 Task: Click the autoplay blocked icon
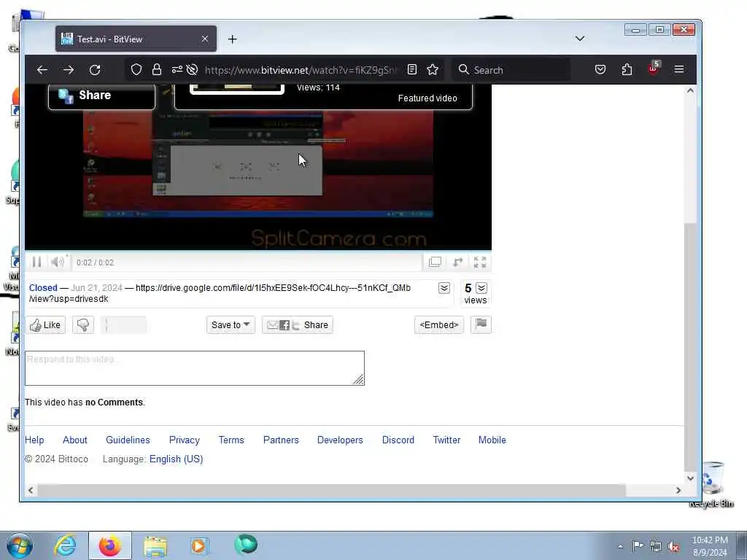click(x=192, y=70)
